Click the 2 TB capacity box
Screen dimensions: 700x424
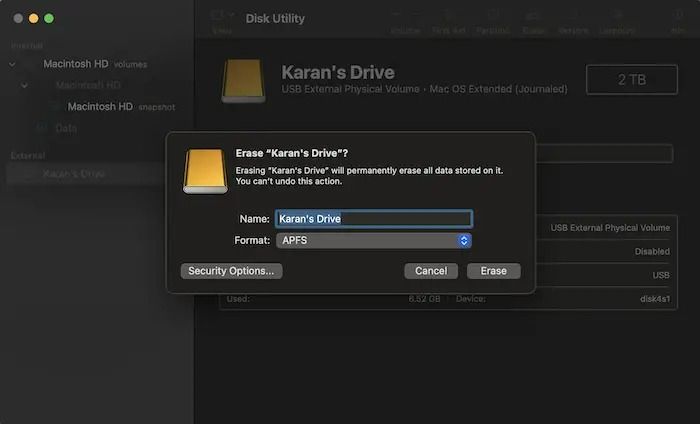click(632, 80)
